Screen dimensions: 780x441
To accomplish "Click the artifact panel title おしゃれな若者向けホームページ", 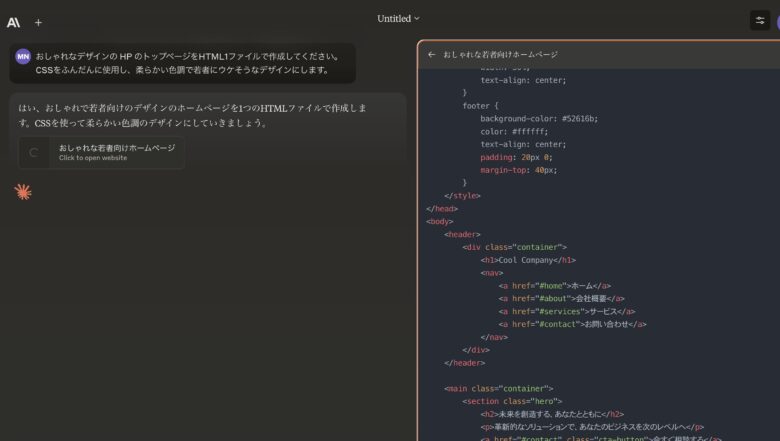I will point(500,55).
